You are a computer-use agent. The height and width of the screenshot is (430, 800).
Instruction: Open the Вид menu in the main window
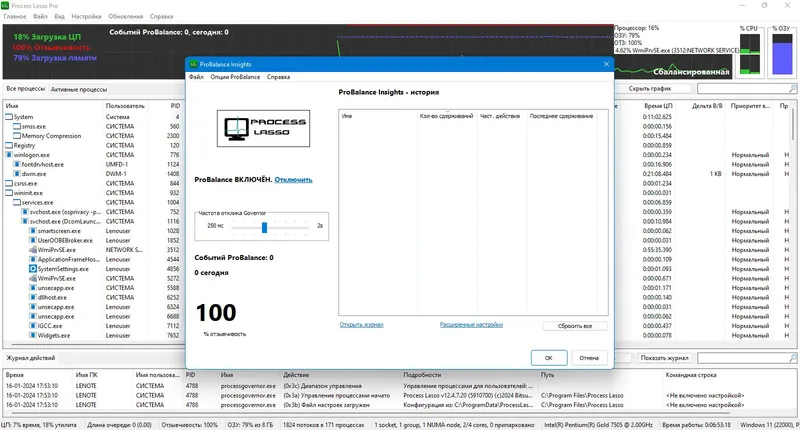(x=60, y=16)
